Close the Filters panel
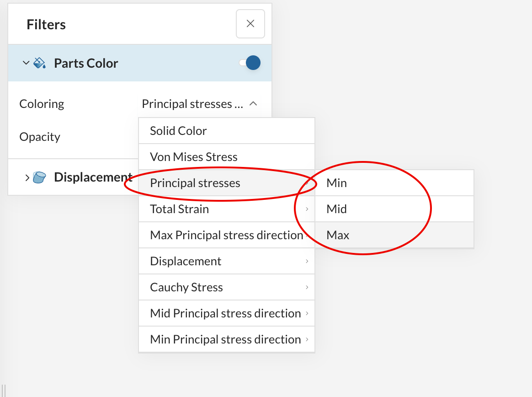 250,24
